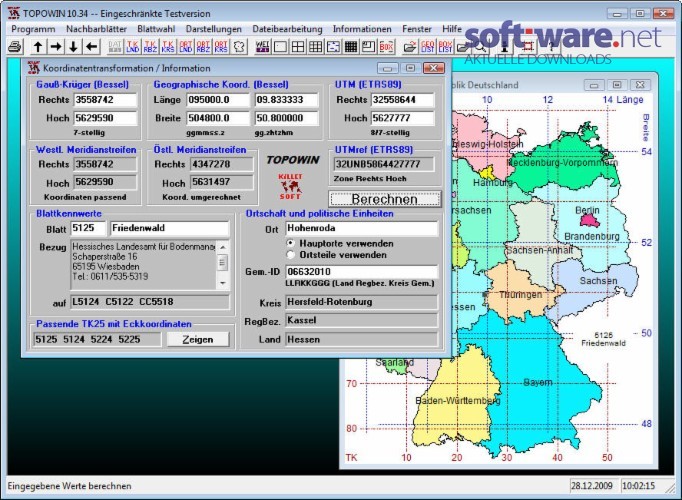
Task: Select the ORT RBZ toolbar icon
Action: 203,47
